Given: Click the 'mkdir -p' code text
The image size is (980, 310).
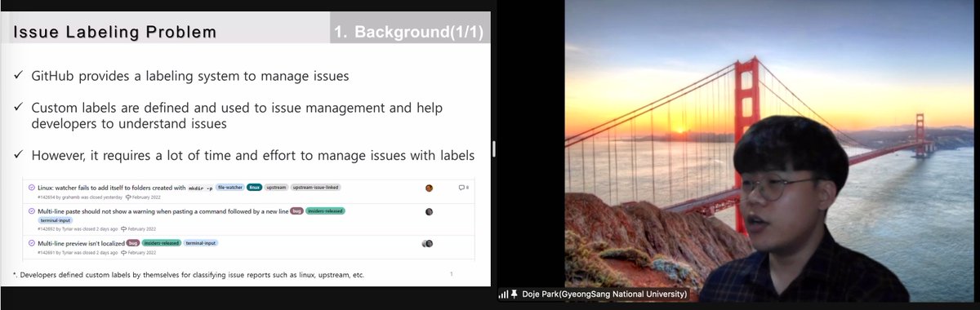Looking at the screenshot, I should coord(200,188).
